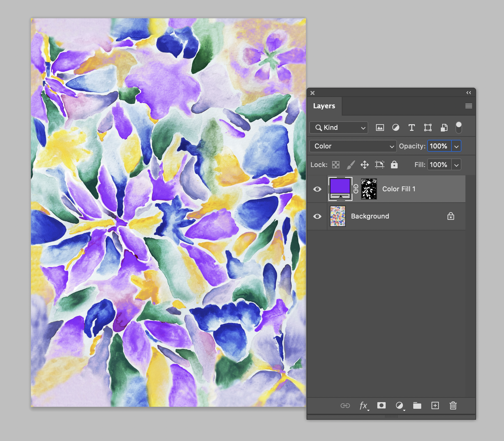Add a new layer mask
Image resolution: width=504 pixels, height=441 pixels.
381,405
